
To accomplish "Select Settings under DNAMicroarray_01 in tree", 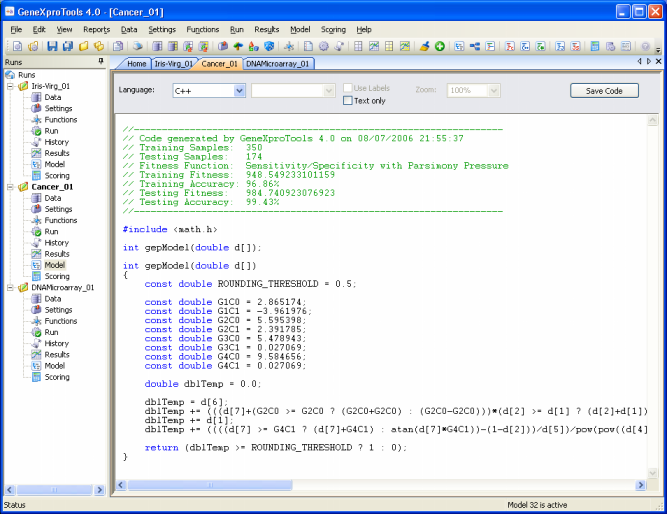I will (58, 310).
